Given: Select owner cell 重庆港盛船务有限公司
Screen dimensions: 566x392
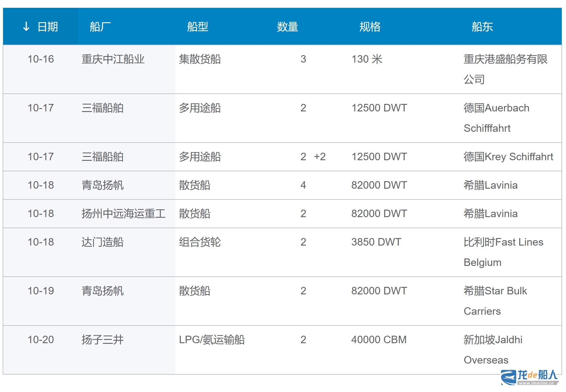Looking at the screenshot, I should point(505,69).
